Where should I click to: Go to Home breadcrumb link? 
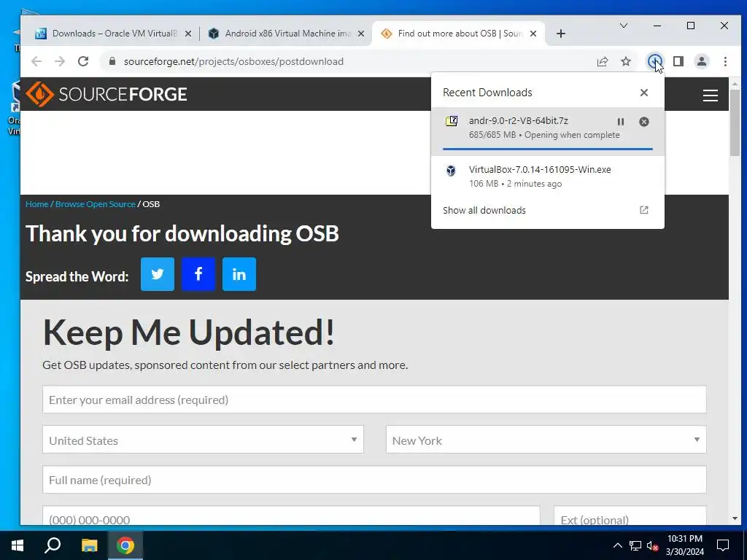point(36,204)
